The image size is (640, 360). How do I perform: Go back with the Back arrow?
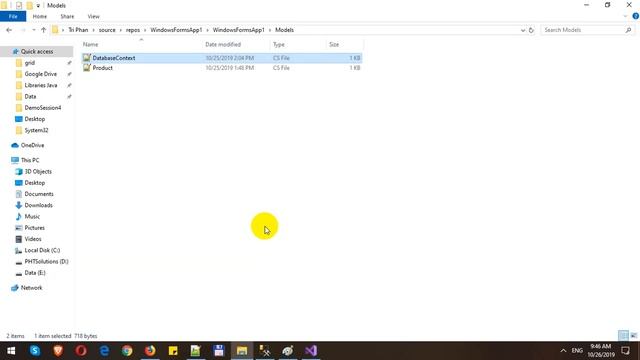[9, 30]
